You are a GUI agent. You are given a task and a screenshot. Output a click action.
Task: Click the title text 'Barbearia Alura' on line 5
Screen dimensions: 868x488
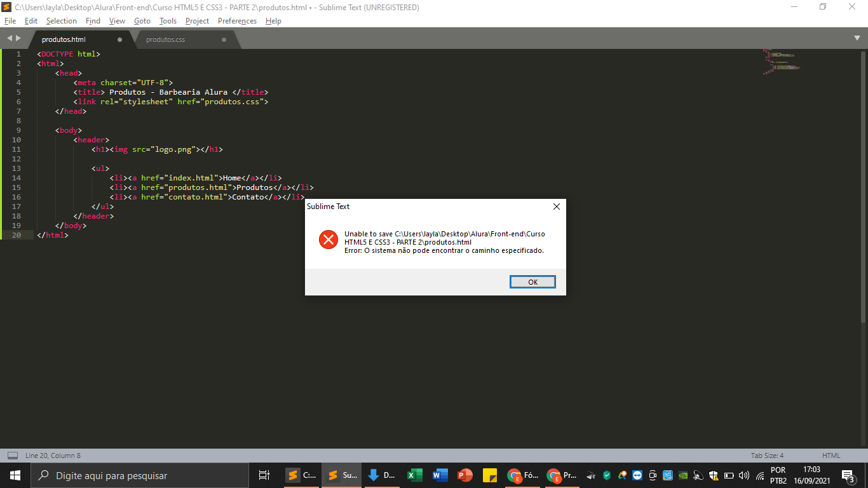coord(193,92)
